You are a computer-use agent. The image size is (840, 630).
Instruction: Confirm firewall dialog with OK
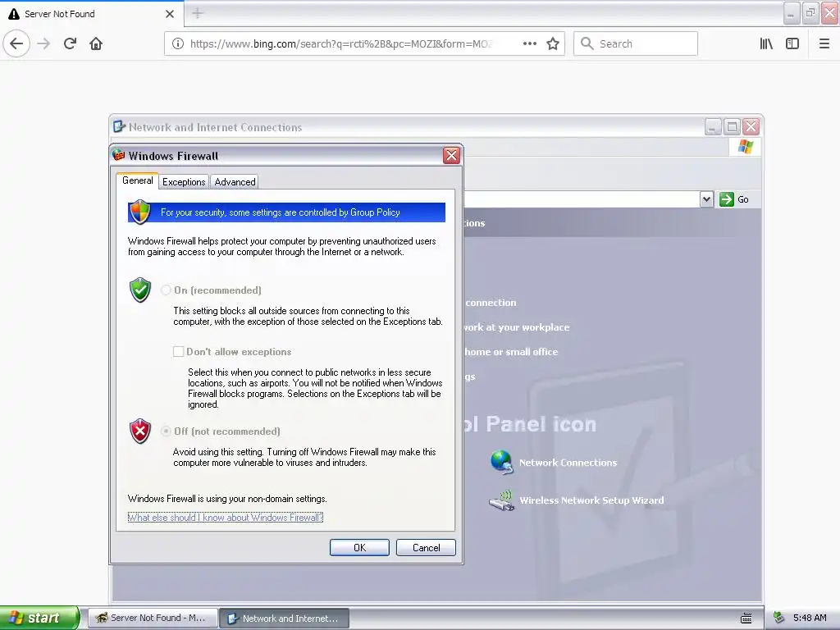tap(359, 547)
